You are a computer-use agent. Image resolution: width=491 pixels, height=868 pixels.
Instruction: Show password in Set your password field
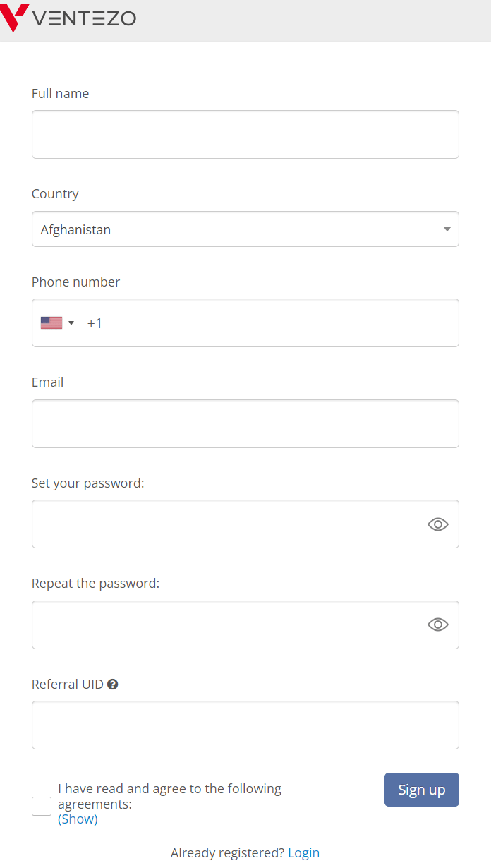(438, 524)
